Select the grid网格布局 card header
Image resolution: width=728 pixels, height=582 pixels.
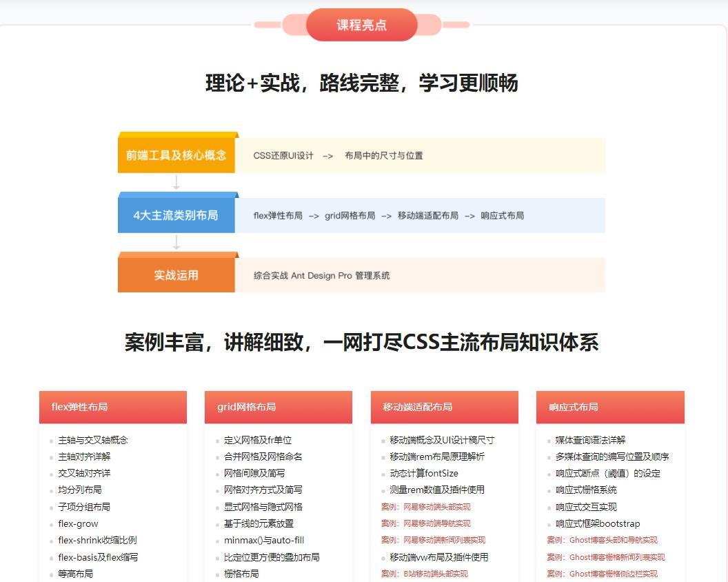(279, 407)
